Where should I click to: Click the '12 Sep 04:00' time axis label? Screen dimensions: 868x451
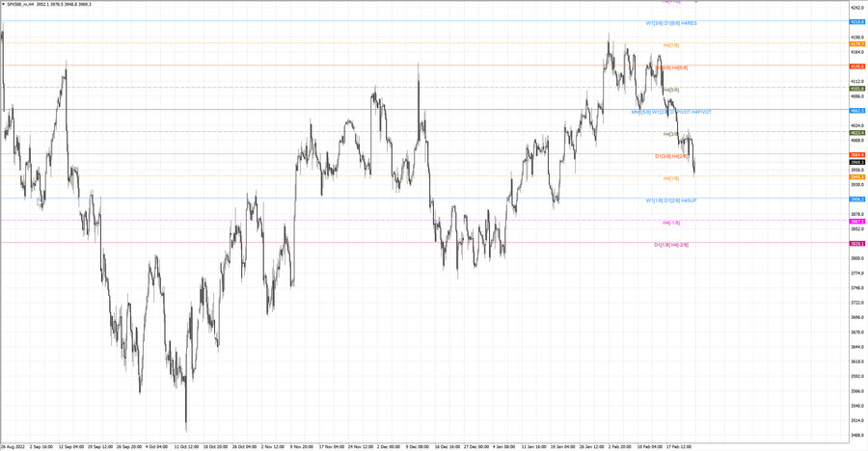click(71, 446)
